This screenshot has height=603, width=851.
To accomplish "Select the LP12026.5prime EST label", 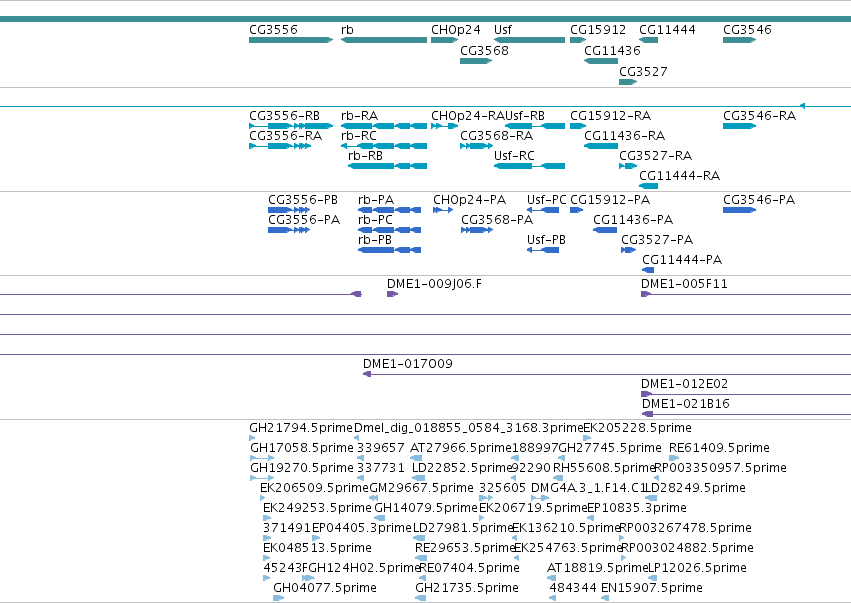I will [x=697, y=568].
